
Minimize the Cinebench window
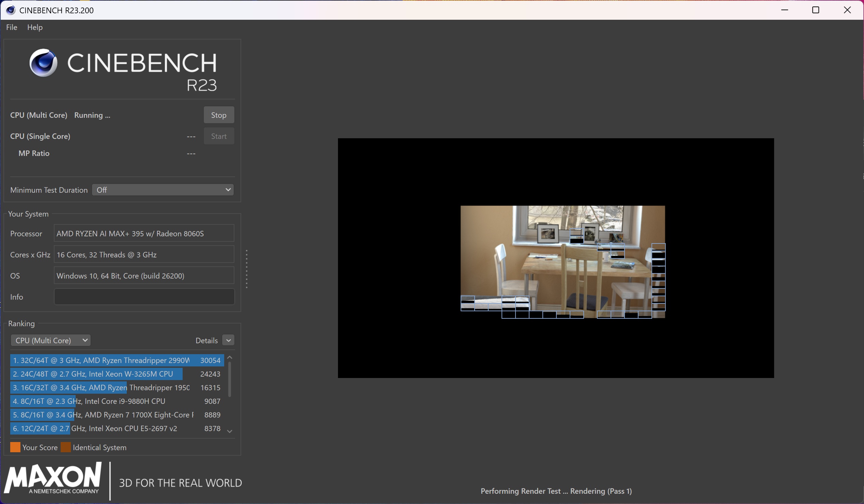(x=785, y=10)
